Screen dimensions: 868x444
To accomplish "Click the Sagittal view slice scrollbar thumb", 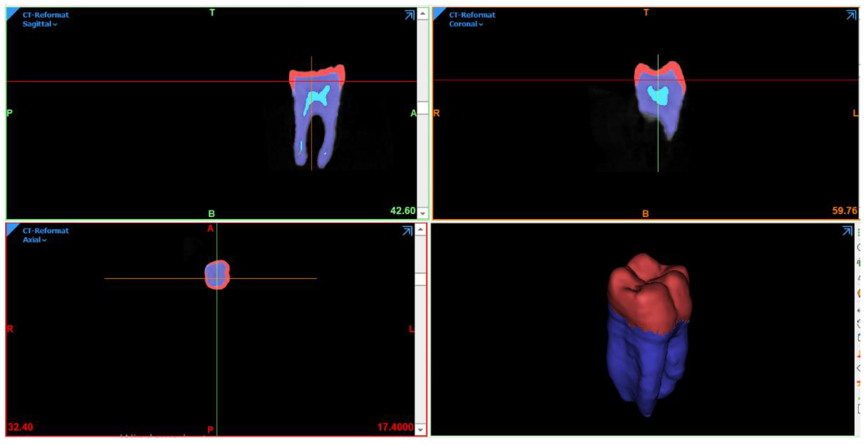I will tap(422, 108).
